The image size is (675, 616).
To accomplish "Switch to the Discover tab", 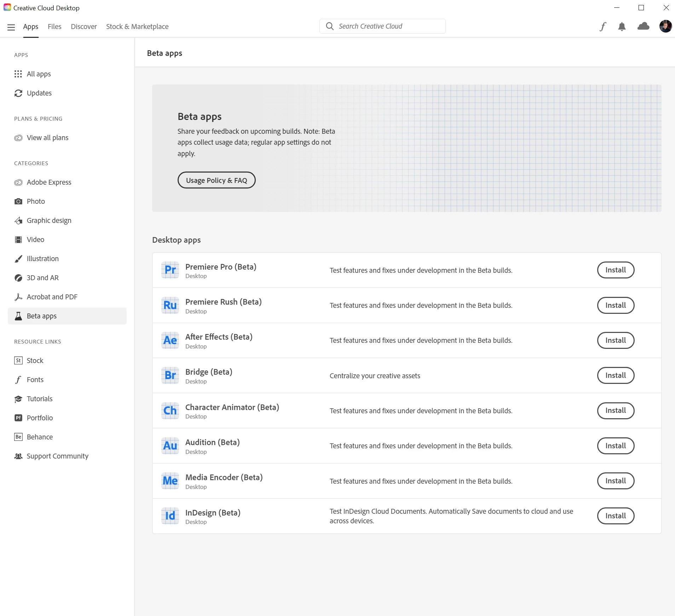I will [x=84, y=27].
